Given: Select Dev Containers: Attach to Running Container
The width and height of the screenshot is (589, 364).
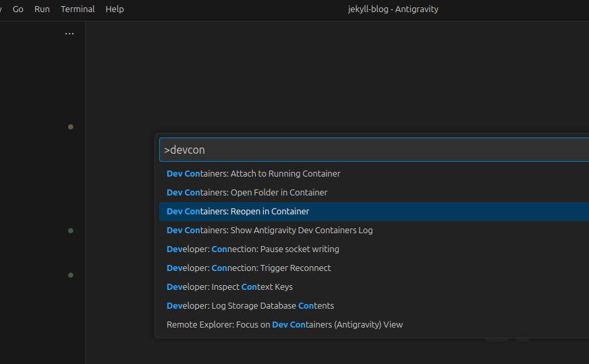Looking at the screenshot, I should 254,174.
